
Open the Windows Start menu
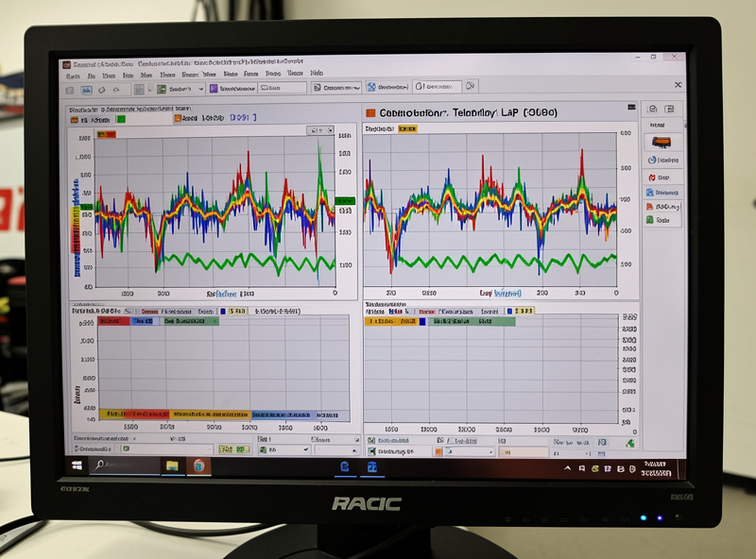[x=77, y=465]
